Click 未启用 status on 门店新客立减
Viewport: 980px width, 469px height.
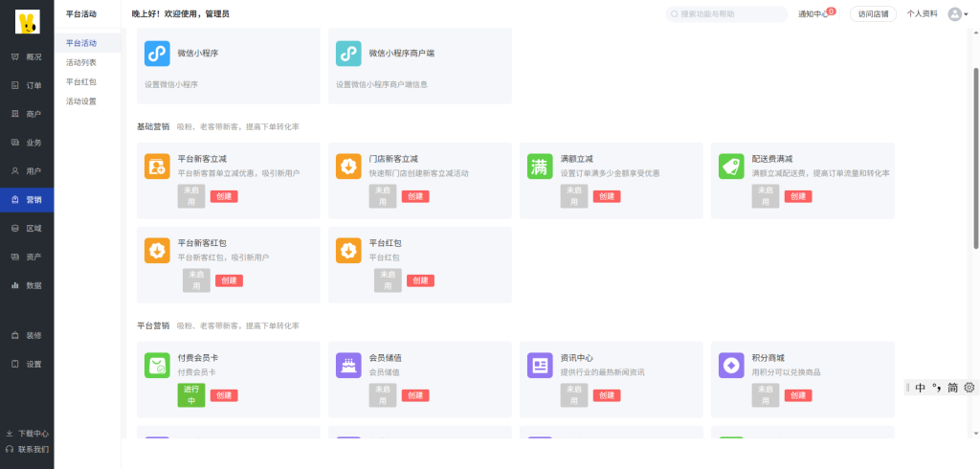pyautogui.click(x=383, y=196)
